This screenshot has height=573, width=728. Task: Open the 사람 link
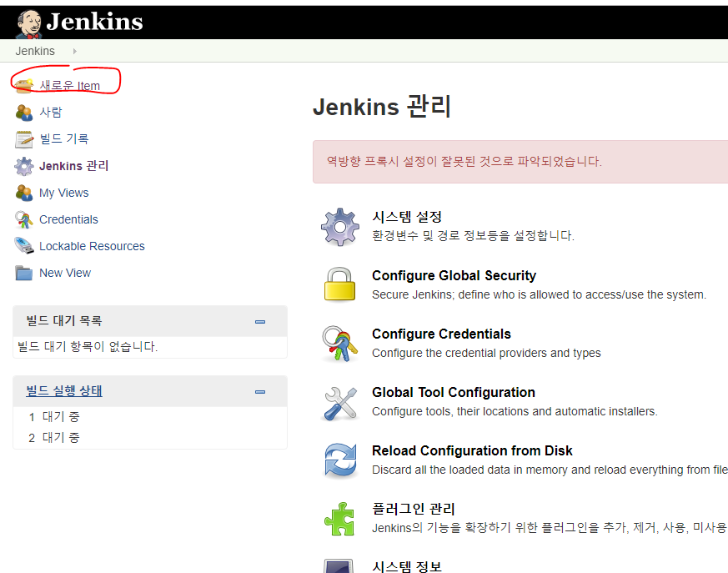[51, 112]
